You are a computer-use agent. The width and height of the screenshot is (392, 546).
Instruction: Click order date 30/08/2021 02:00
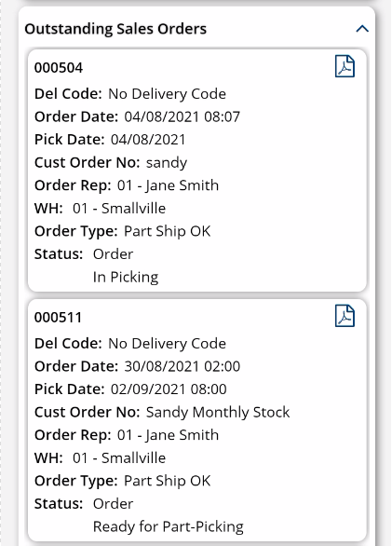point(182,366)
